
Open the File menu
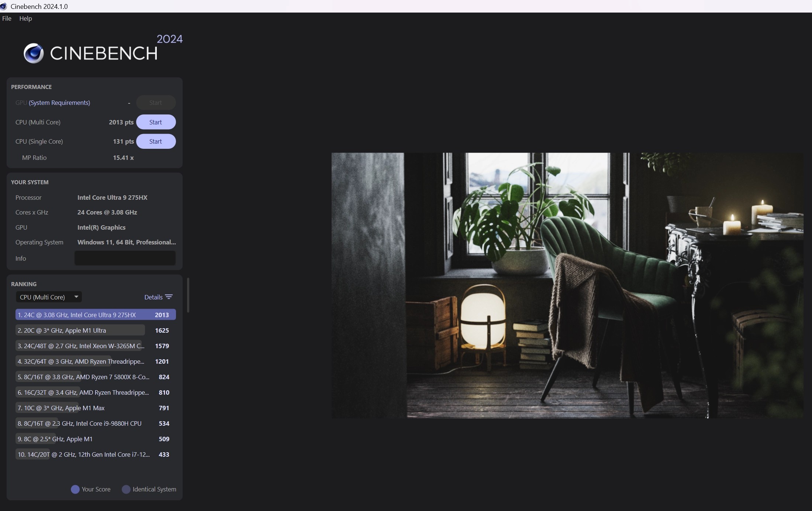(x=7, y=18)
